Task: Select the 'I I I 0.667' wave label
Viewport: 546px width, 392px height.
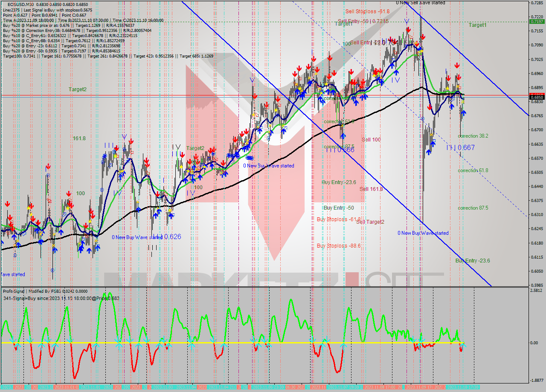Action: [x=460, y=147]
